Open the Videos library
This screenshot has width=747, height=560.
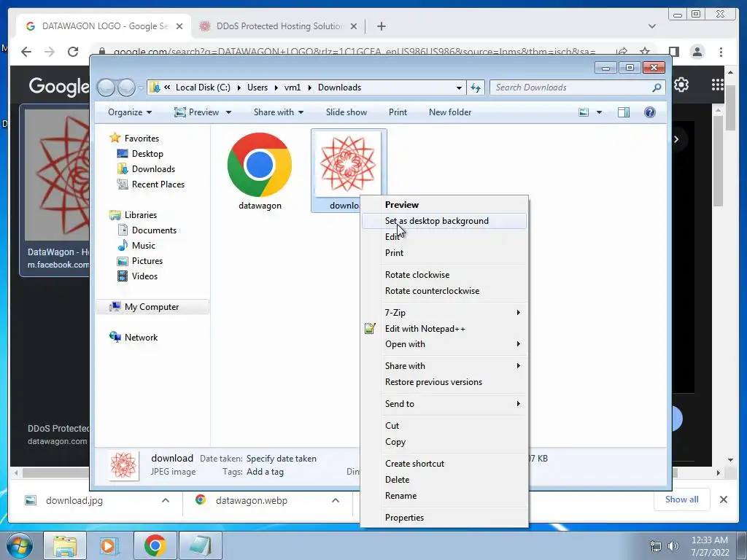pos(144,276)
